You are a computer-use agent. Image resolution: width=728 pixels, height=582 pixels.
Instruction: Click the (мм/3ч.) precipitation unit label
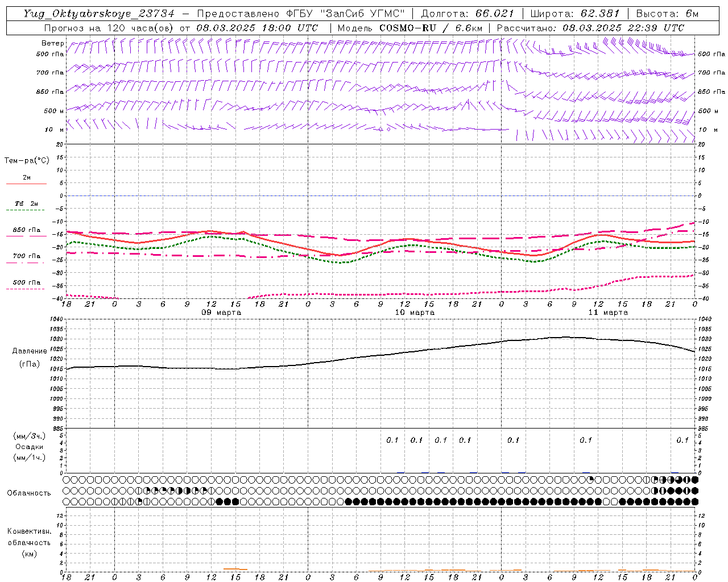coord(30,436)
